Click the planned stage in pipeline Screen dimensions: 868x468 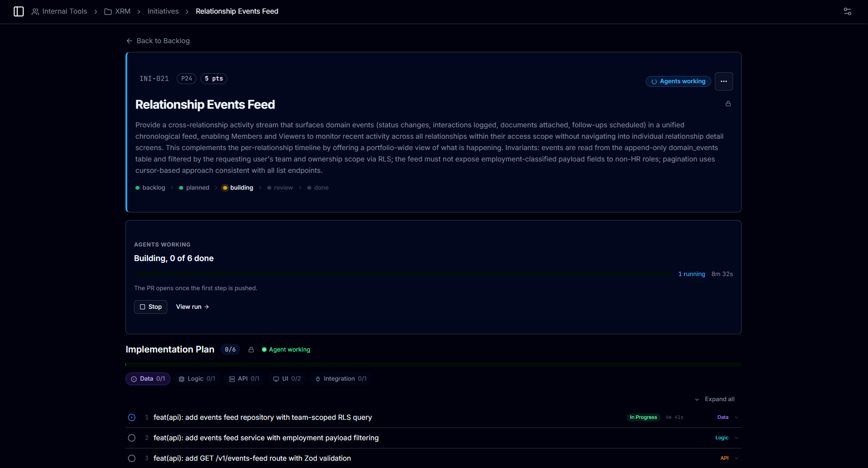coord(194,188)
